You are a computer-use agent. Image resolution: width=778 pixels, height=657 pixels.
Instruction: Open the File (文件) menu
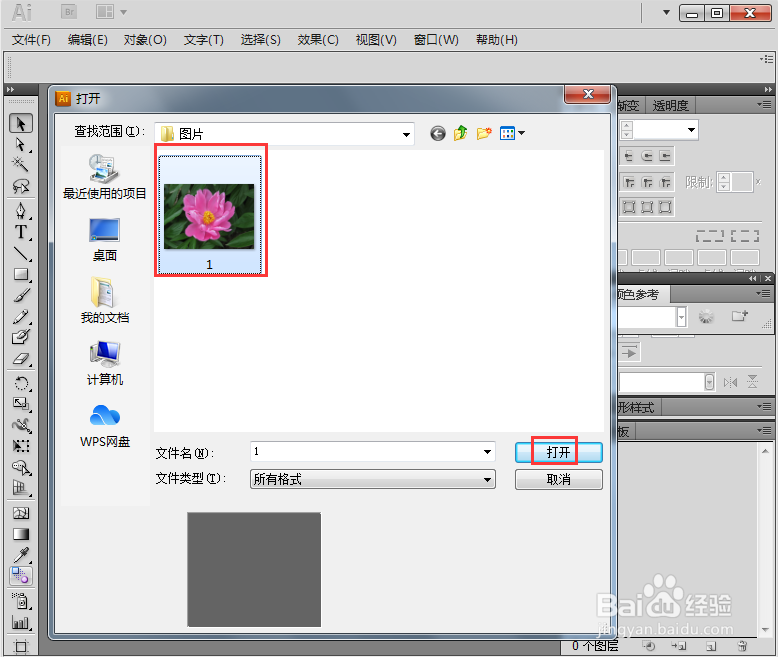[x=31, y=40]
